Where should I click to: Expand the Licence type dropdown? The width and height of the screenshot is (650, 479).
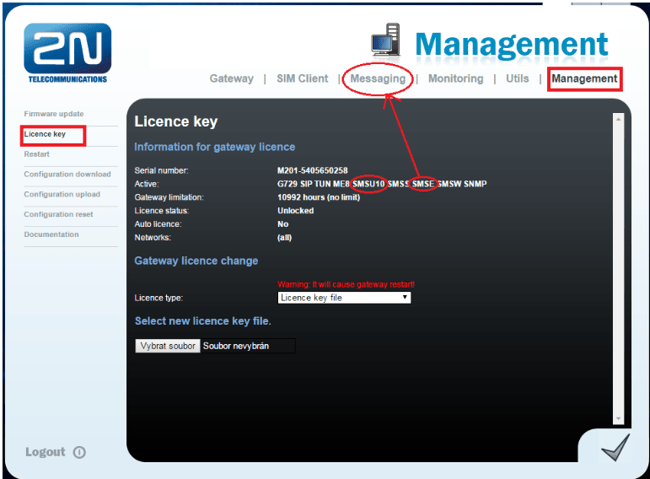344,298
